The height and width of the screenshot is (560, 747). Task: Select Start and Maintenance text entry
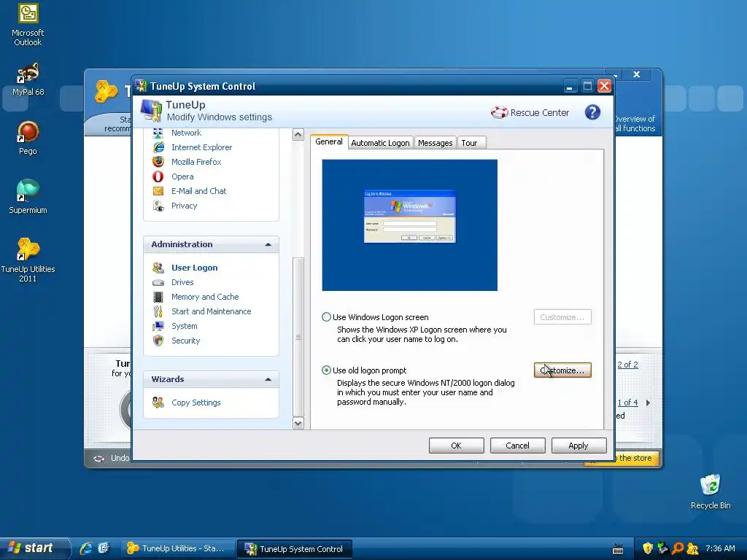point(211,311)
